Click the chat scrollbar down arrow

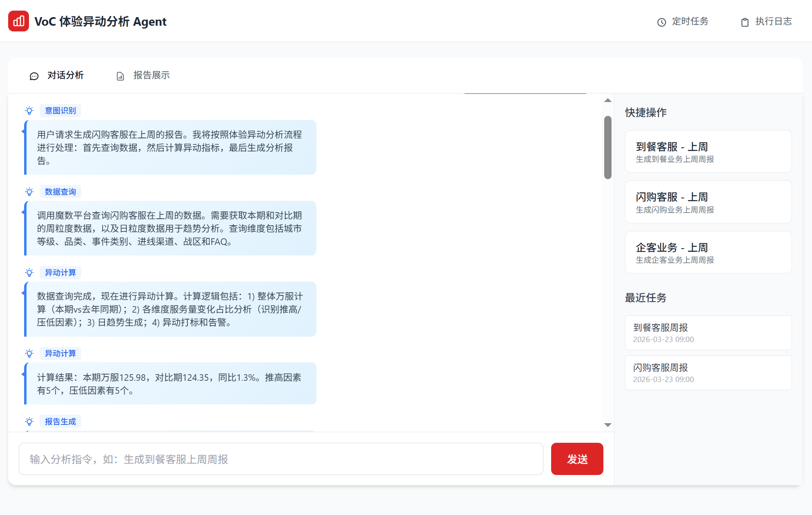pos(607,425)
